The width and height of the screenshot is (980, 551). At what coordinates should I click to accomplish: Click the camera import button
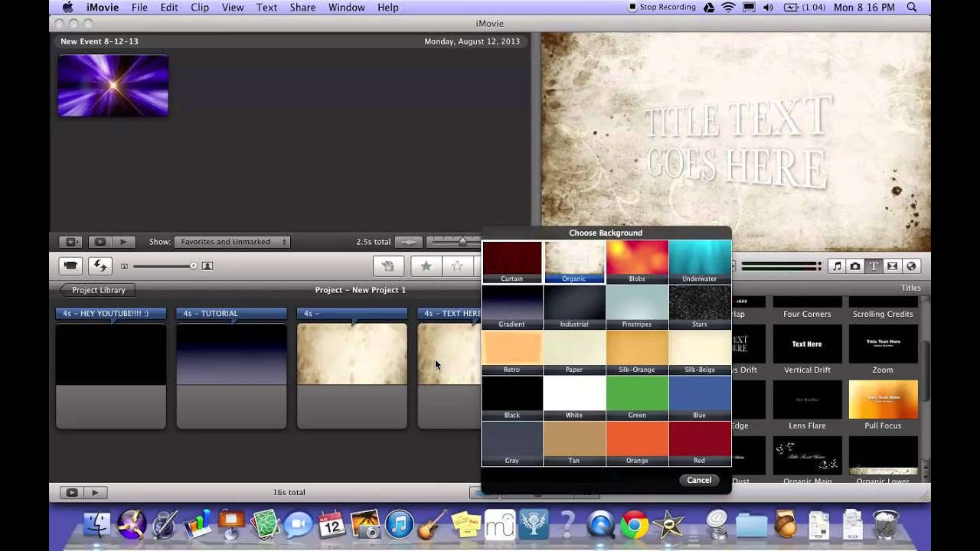[71, 266]
